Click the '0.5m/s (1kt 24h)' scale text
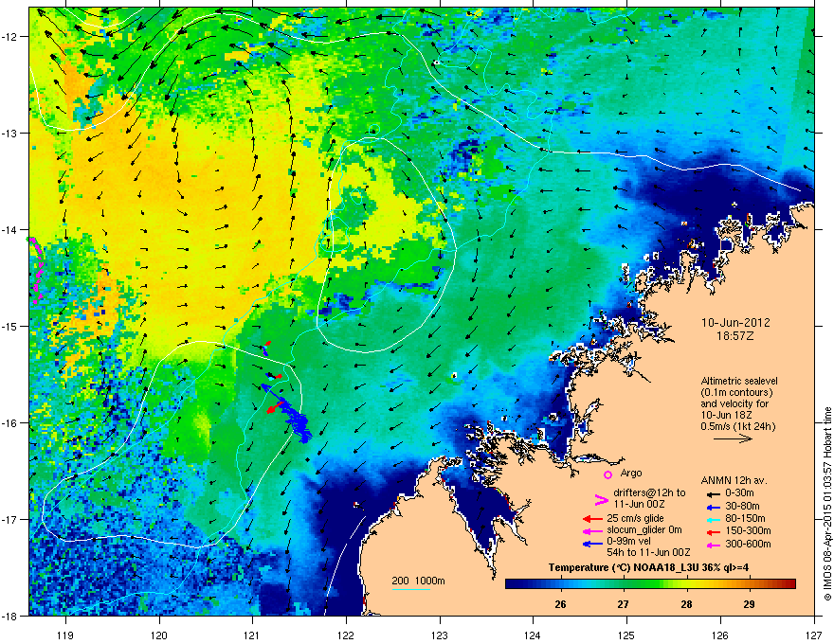 [x=737, y=426]
